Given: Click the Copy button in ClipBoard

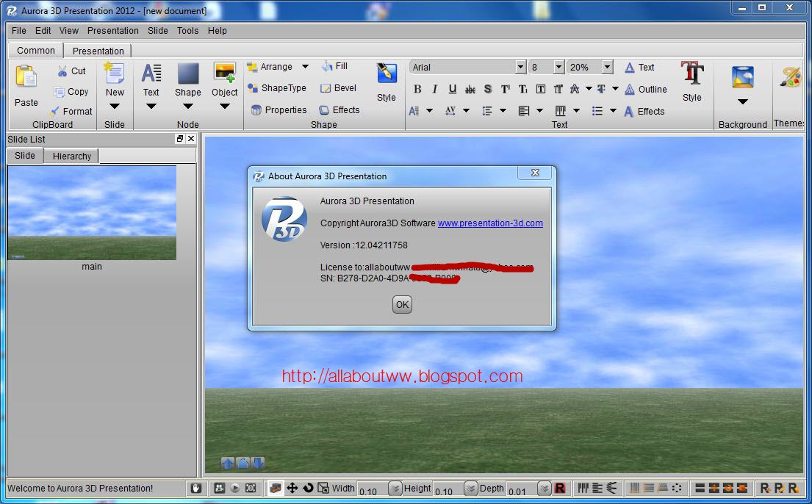Looking at the screenshot, I should tap(71, 92).
